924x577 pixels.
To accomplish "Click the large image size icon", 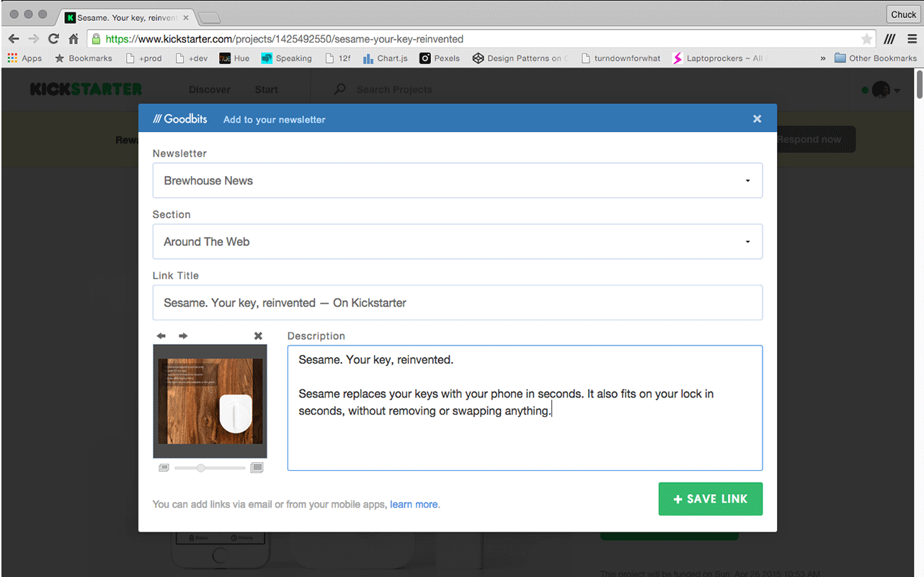I will tap(257, 468).
